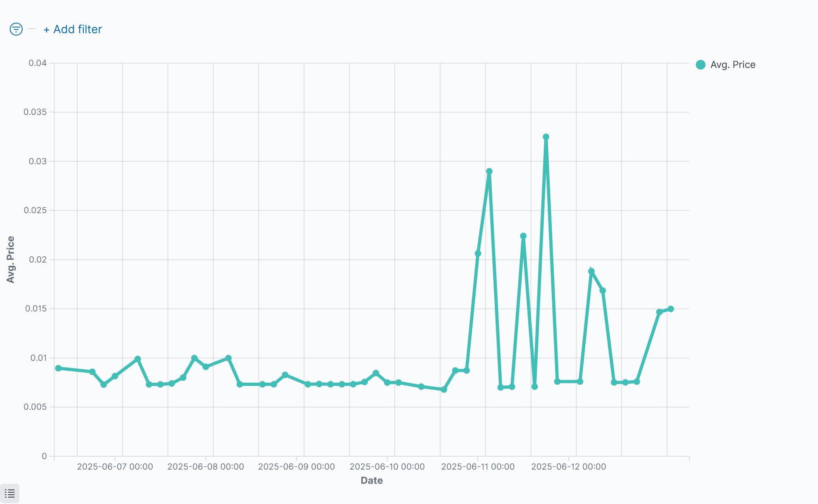Screen dimensions: 818x504
Task: Click the Add filter link
Action: [x=73, y=29]
